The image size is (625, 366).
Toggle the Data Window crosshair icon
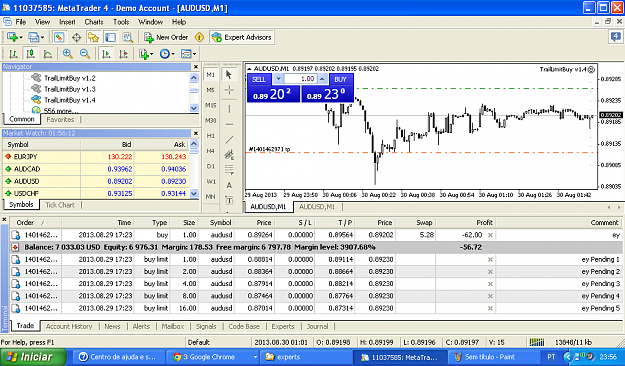(76, 37)
